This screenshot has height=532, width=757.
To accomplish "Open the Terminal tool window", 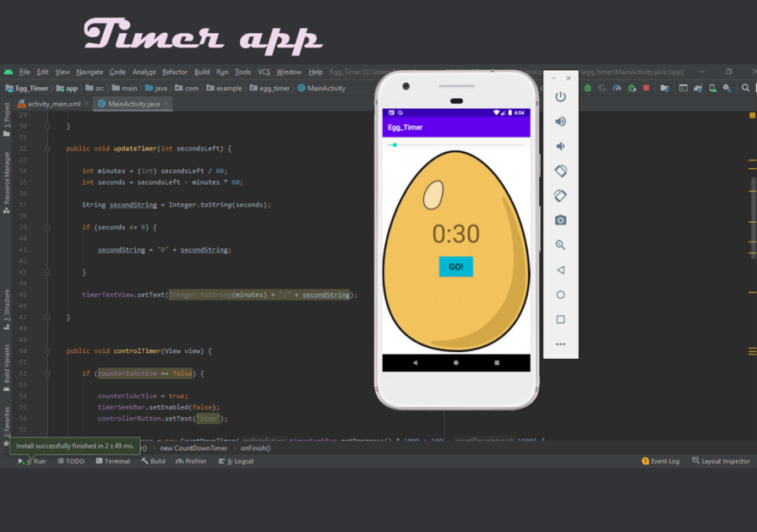I will (x=113, y=461).
